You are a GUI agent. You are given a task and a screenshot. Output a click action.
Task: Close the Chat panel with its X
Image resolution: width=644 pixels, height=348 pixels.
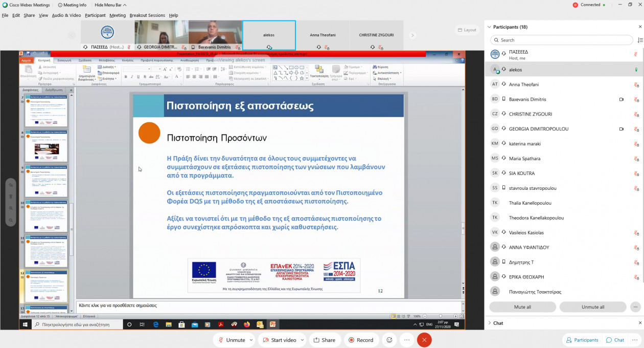coord(640,323)
